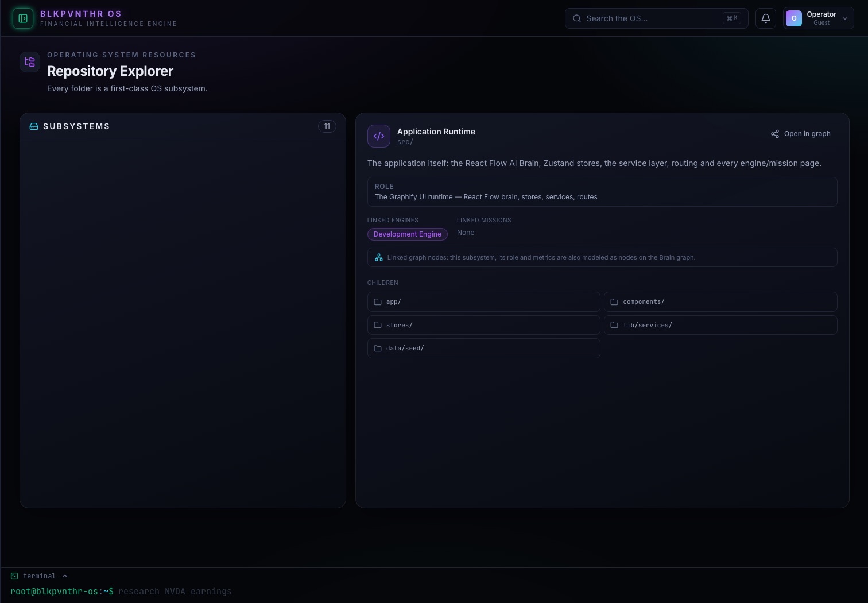Click the linked graph nodes icon
This screenshot has height=603, width=868.
tap(379, 257)
